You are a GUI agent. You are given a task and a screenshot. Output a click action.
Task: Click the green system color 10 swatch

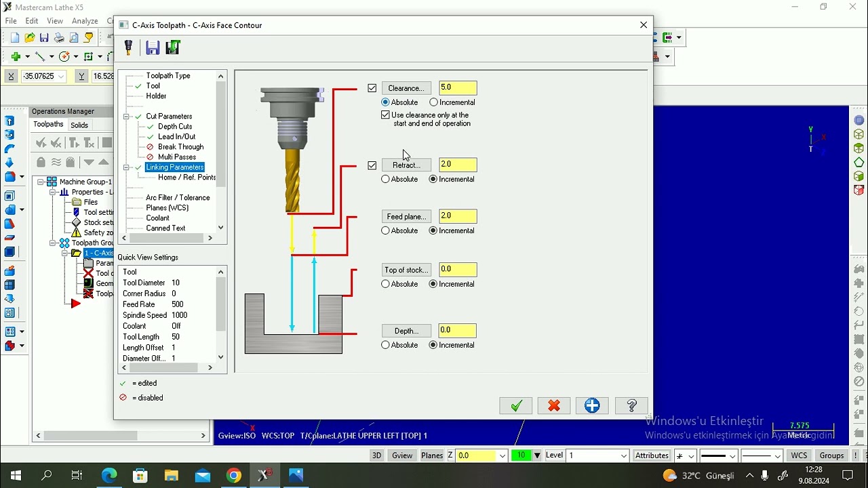521,455
